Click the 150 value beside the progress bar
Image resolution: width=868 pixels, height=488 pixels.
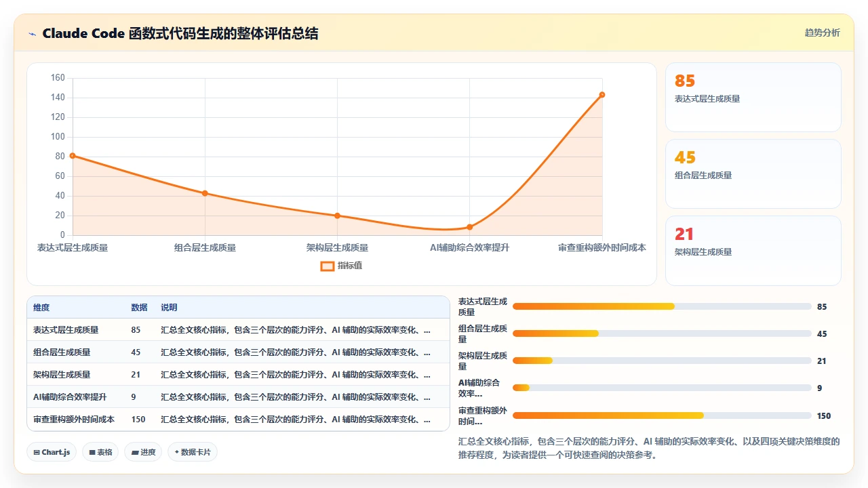[x=824, y=416]
